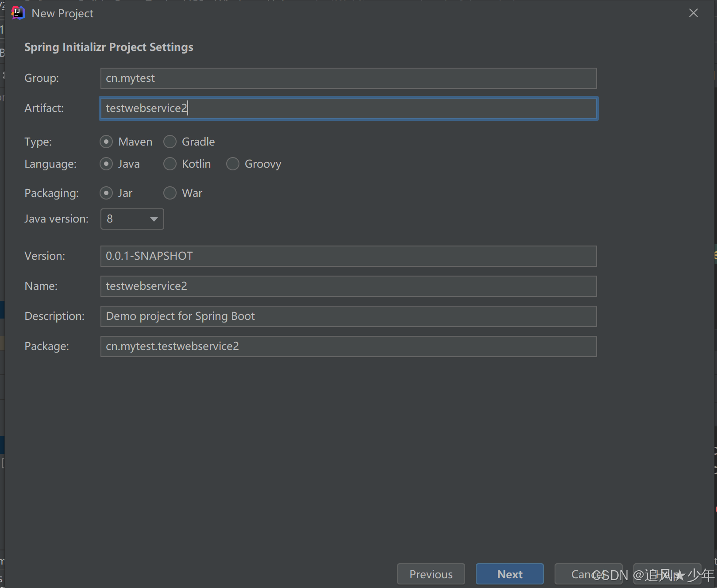
Task: Click the Packaging label
Action: tap(51, 193)
